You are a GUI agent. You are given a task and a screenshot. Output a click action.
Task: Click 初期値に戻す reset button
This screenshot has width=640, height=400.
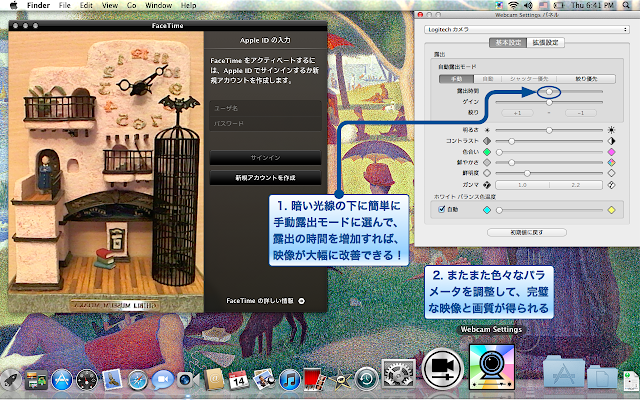pos(527,232)
